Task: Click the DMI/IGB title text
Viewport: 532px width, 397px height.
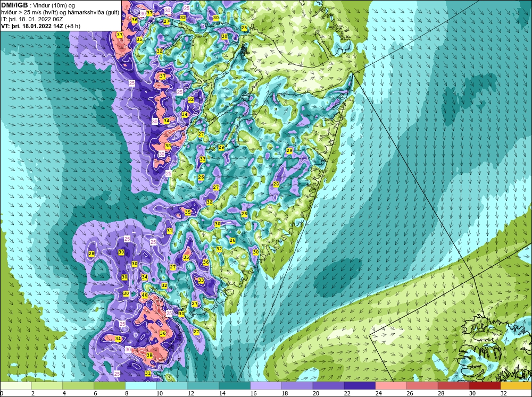Action: (14, 5)
